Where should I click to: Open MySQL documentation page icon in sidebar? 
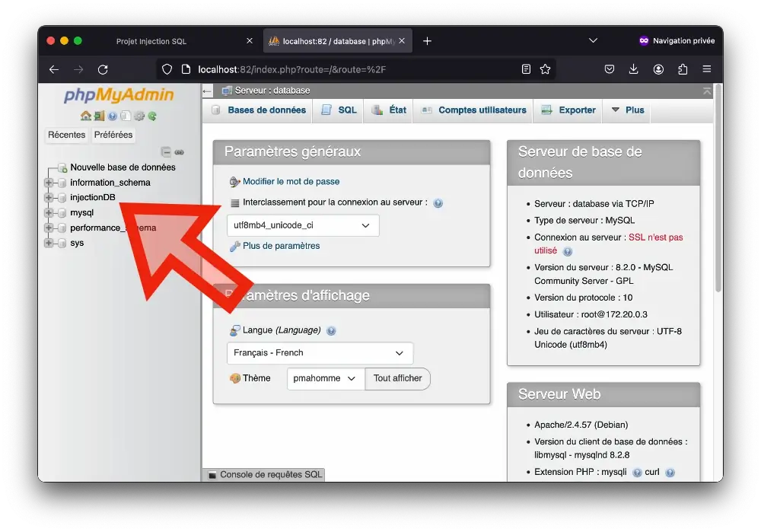pos(126,116)
